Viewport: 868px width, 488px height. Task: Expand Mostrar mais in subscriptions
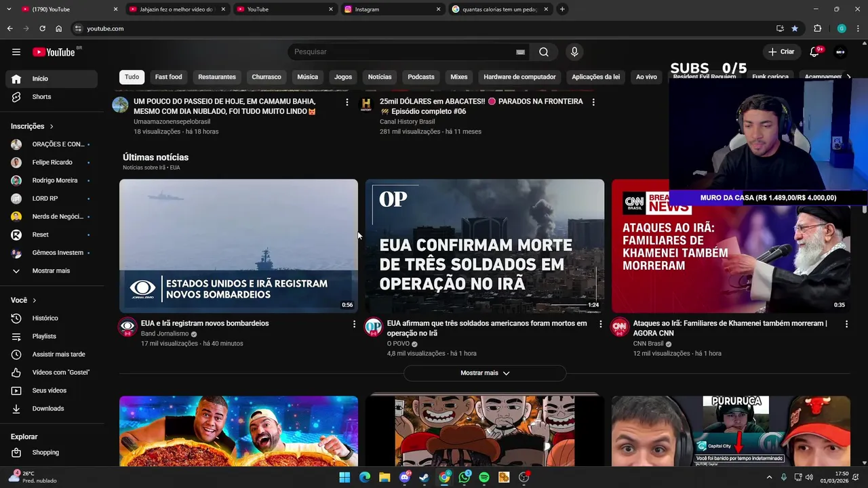pos(52,271)
